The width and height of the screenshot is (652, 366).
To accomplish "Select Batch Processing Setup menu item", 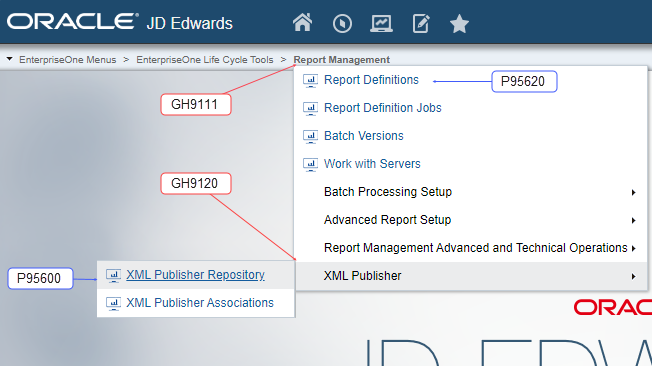I will [388, 192].
